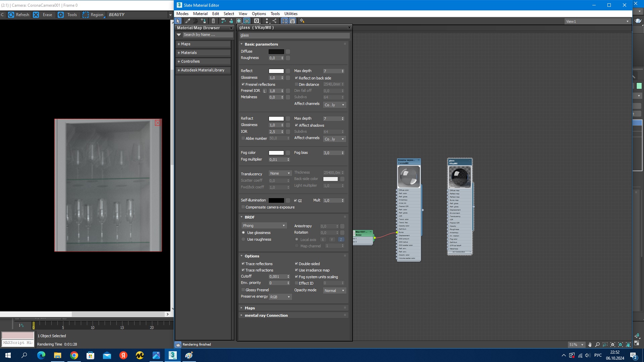Screen dimensions: 644x362
Task: Click the Select arrow tool
Action: (x=178, y=21)
